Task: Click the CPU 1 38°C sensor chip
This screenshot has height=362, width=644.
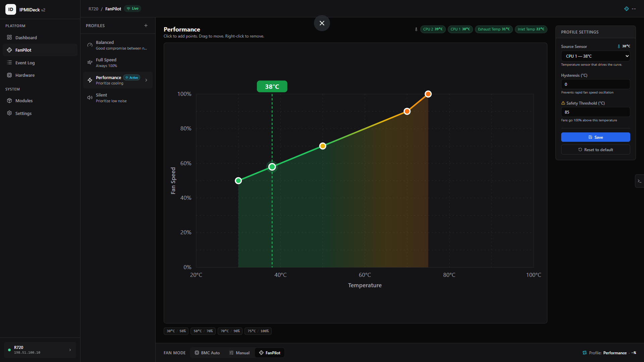Action: [460, 29]
